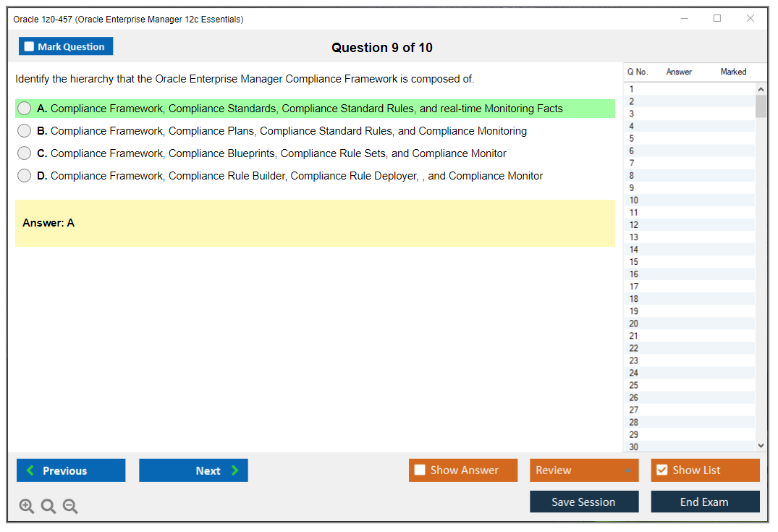Select answer option A radio button

(x=24, y=108)
